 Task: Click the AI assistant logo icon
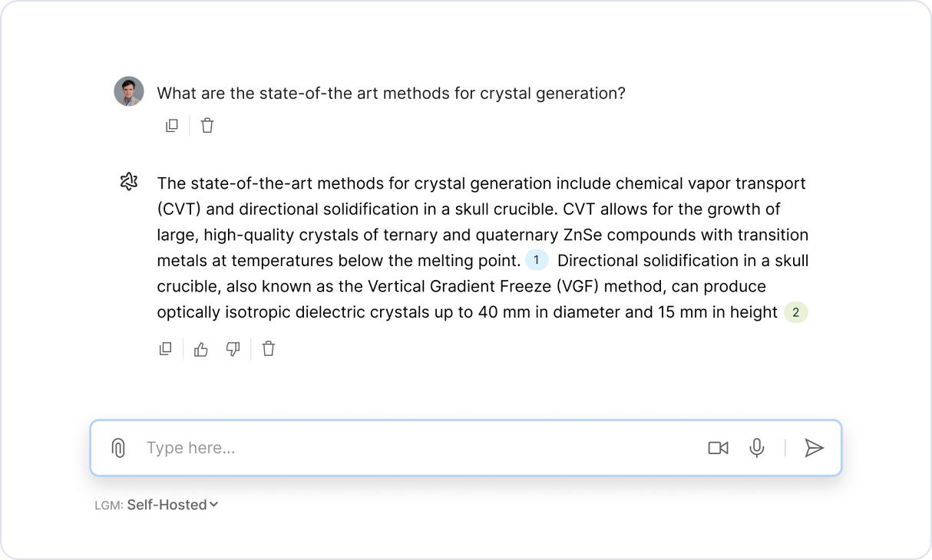click(x=129, y=182)
